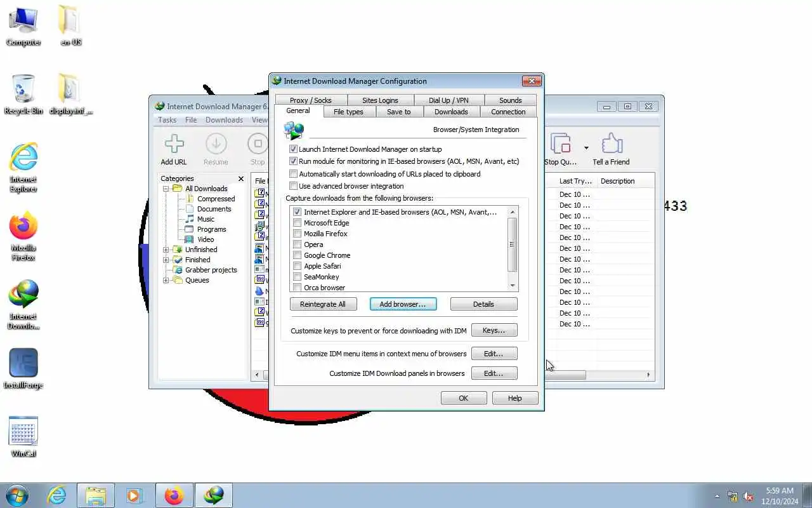This screenshot has width=812, height=508.
Task: Click the Keys... button
Action: [494, 330]
